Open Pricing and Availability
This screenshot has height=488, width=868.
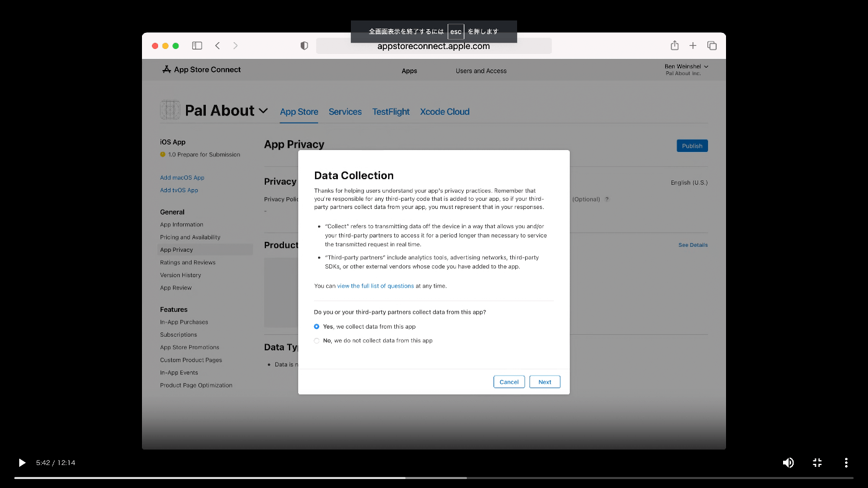coord(190,237)
